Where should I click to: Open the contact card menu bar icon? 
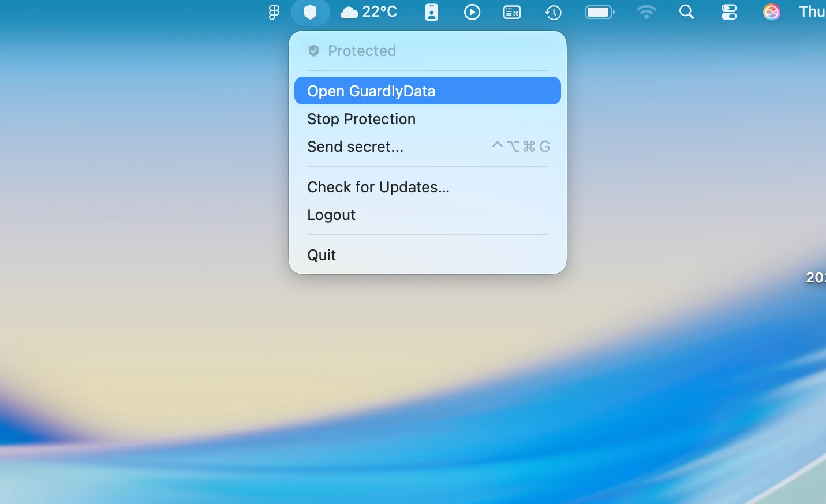point(432,12)
